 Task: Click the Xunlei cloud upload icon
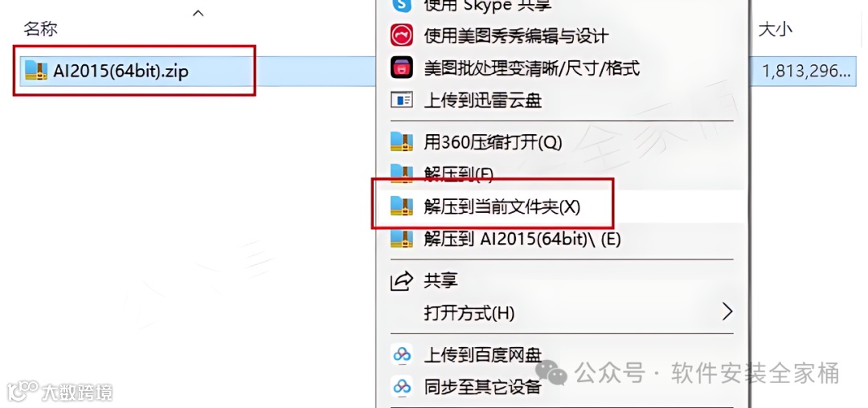coord(402,100)
